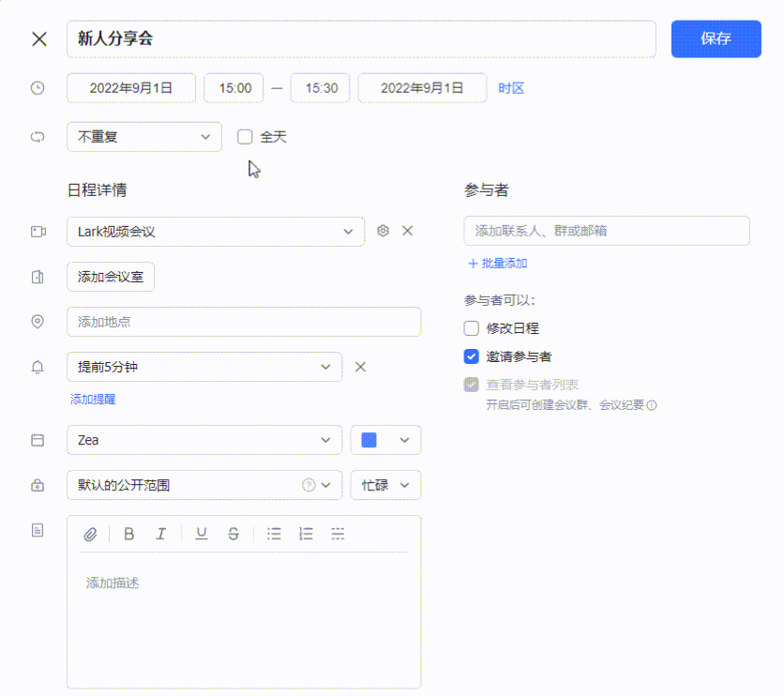Expand the 忙碌 availability dropdown
784x696 pixels.
[385, 485]
